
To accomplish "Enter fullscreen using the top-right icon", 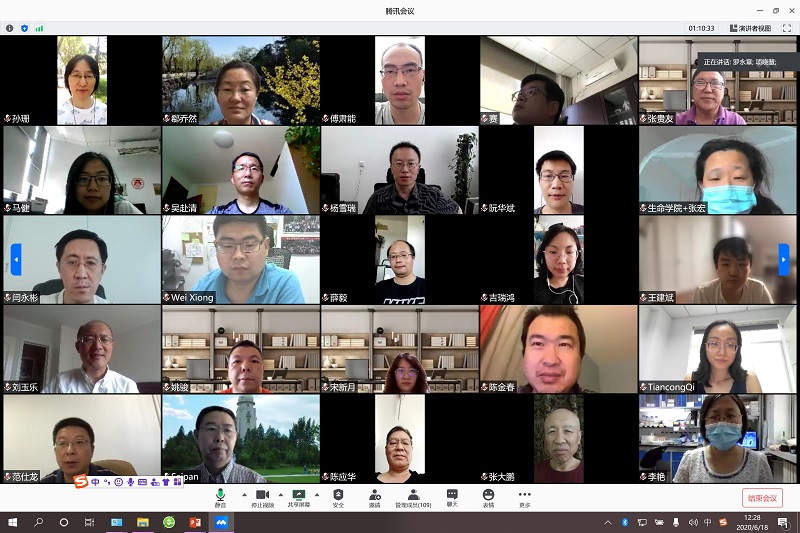I will (x=787, y=28).
